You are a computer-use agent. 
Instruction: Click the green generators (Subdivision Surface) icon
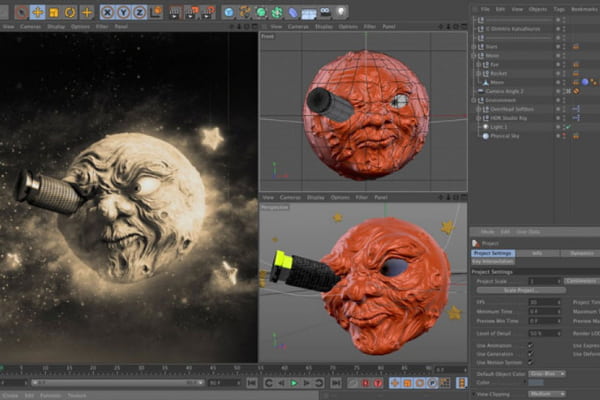pos(261,13)
